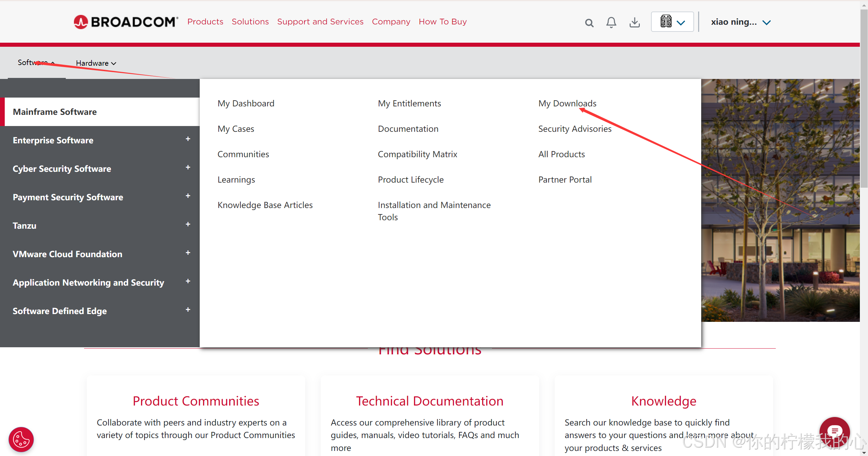Open Support and Services menu

tap(320, 22)
